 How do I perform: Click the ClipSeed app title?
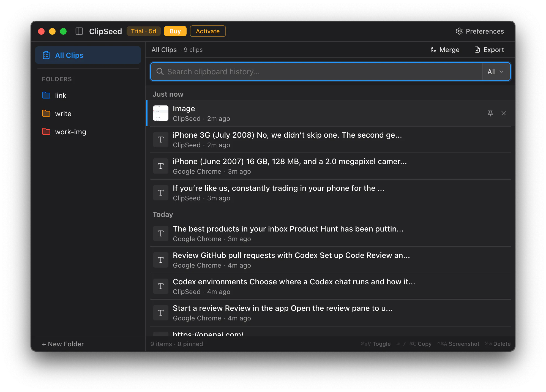[105, 31]
